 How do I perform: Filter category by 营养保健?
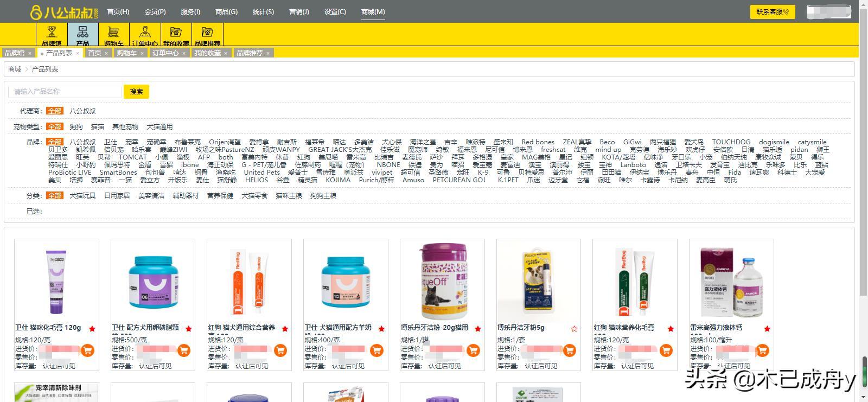[220, 195]
